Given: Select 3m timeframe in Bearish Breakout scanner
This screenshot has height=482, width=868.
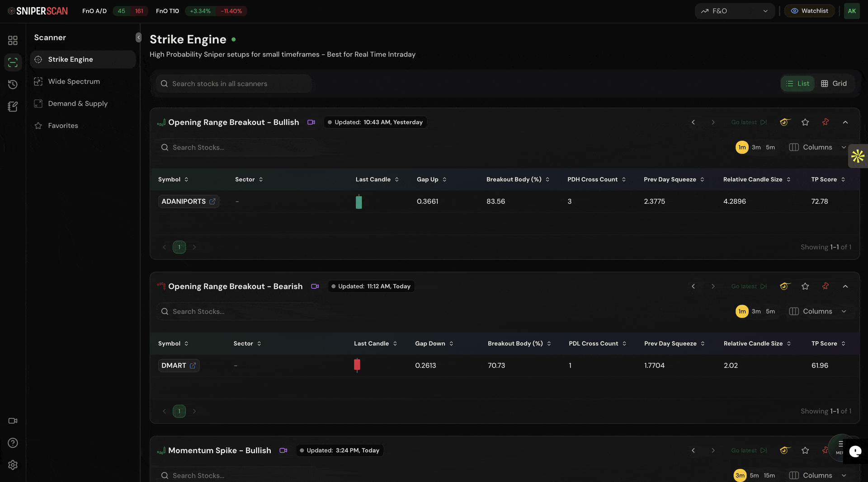Looking at the screenshot, I should coord(756,312).
